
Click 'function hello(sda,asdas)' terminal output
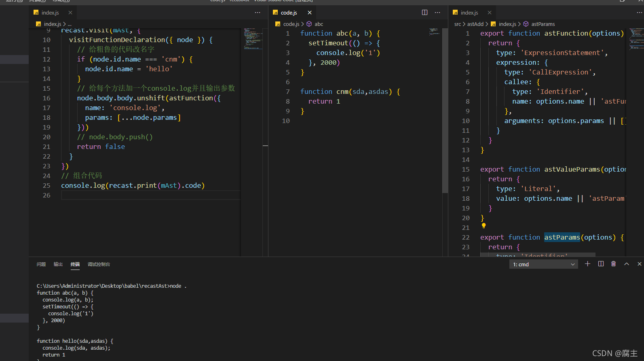coord(75,341)
